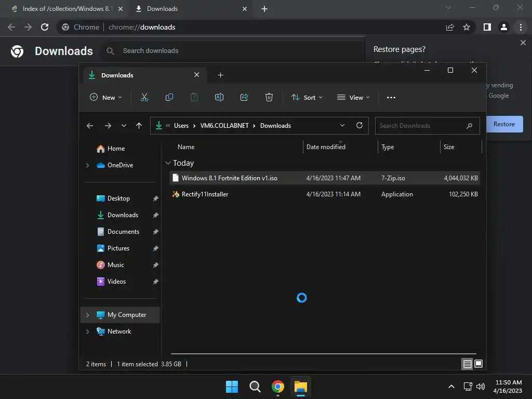Open the View dropdown menu
Viewport: 532px width, 399px height.
[353, 97]
